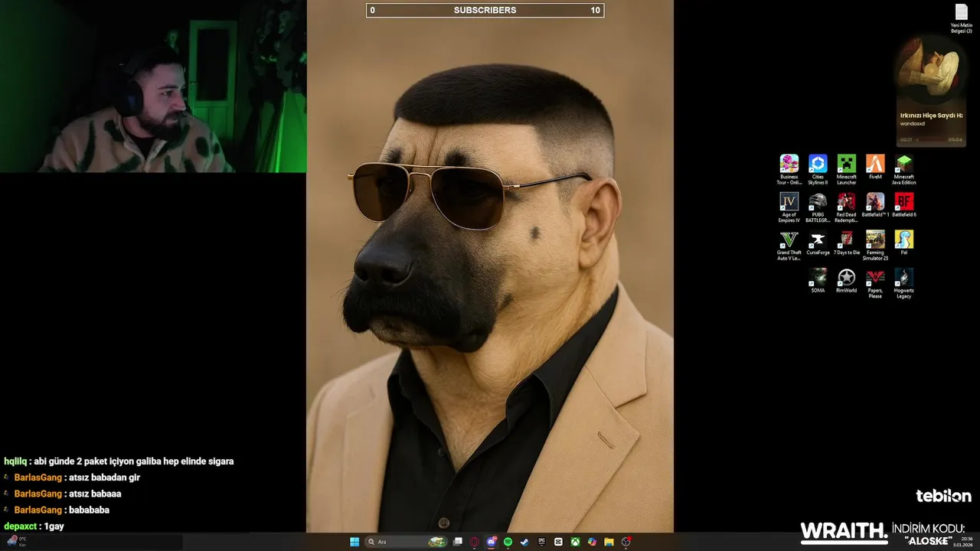The height and width of the screenshot is (551, 980).
Task: Click the taskbar clock and date
Action: (x=962, y=542)
